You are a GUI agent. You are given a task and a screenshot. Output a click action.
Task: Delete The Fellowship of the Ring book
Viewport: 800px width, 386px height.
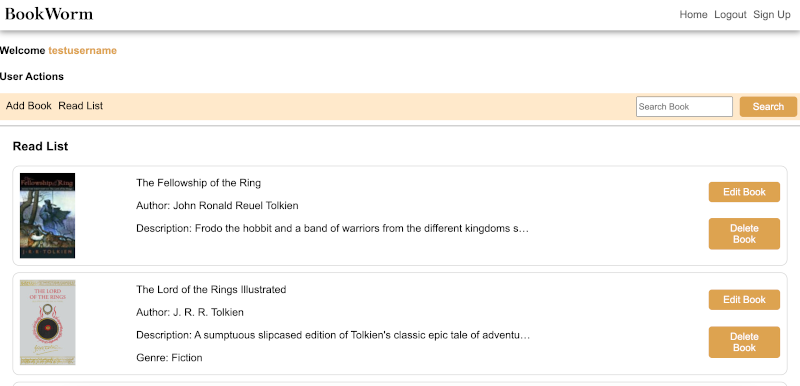744,234
